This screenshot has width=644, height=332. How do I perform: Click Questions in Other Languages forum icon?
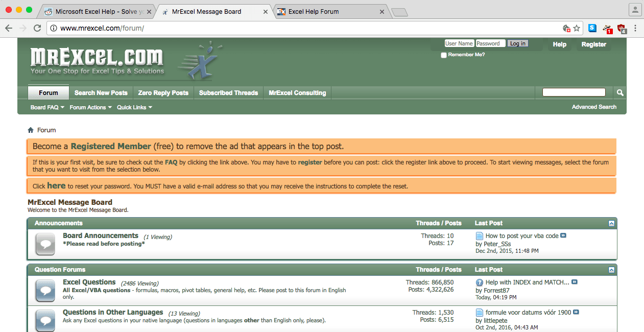pyautogui.click(x=45, y=320)
